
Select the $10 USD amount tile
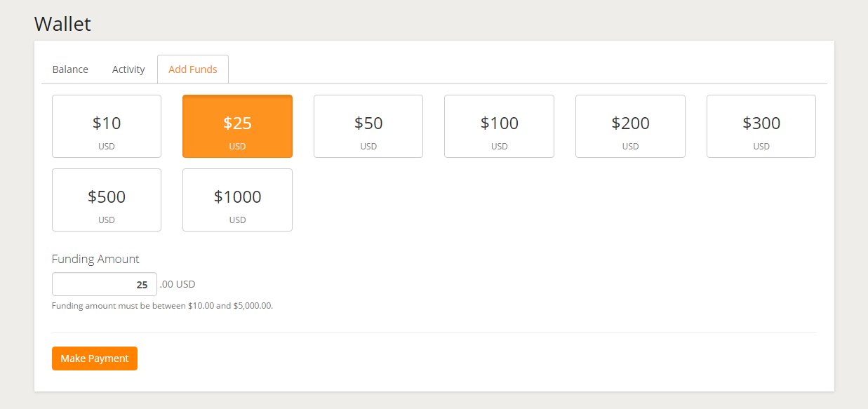107,126
